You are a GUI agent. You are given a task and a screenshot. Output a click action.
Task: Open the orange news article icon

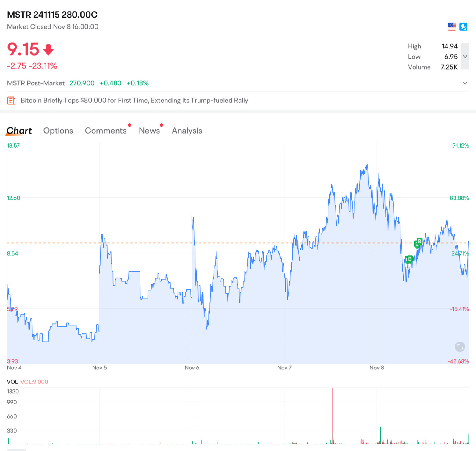coord(11,101)
